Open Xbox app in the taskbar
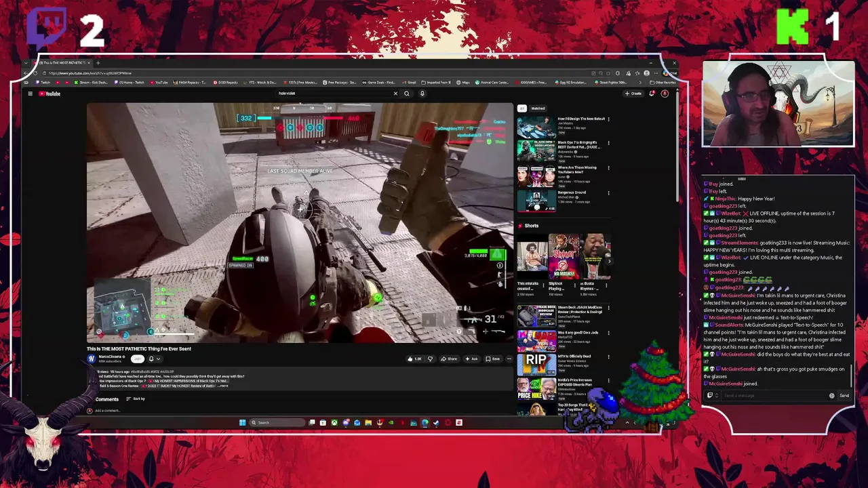 [x=334, y=422]
